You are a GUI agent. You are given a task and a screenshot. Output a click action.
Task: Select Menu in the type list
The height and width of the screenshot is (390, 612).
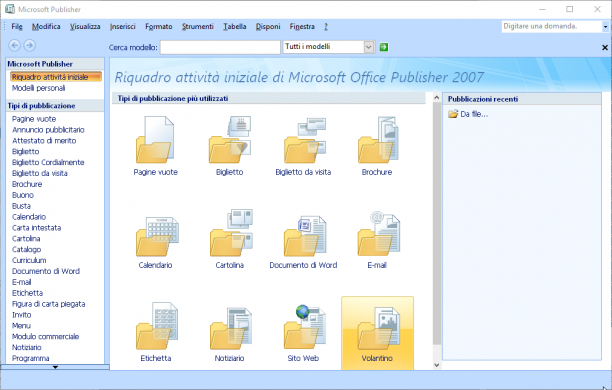pyautogui.click(x=21, y=326)
